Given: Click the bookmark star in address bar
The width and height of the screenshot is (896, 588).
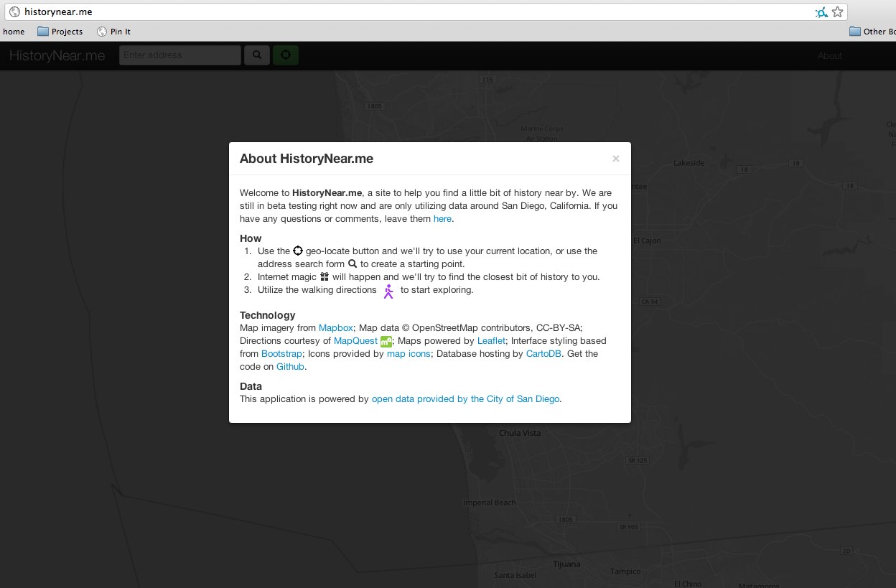Looking at the screenshot, I should [x=837, y=12].
